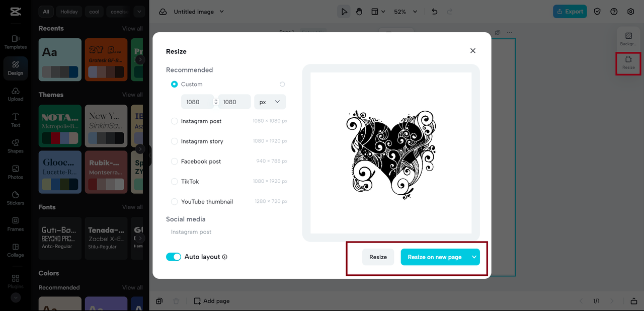Click the layers icon at bottom right
The image size is (644, 311).
pyautogui.click(x=634, y=301)
